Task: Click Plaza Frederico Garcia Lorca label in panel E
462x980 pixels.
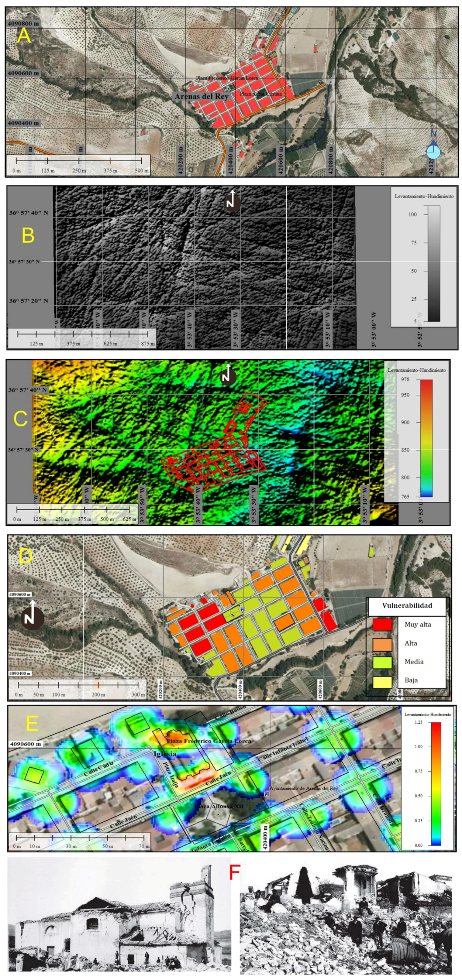Action: point(209,741)
